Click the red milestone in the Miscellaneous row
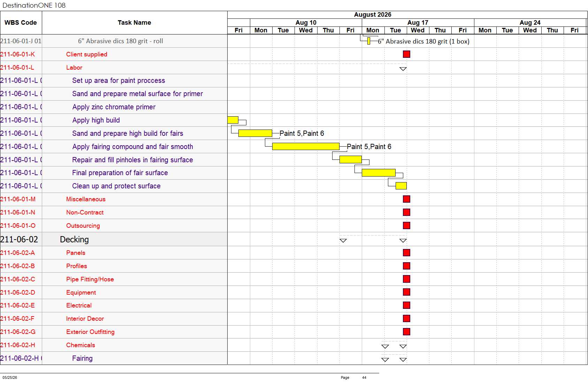588x382 pixels. (x=406, y=199)
